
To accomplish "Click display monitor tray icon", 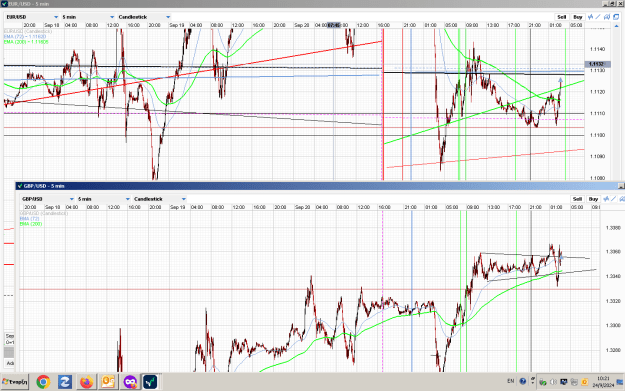I will click(564, 382).
